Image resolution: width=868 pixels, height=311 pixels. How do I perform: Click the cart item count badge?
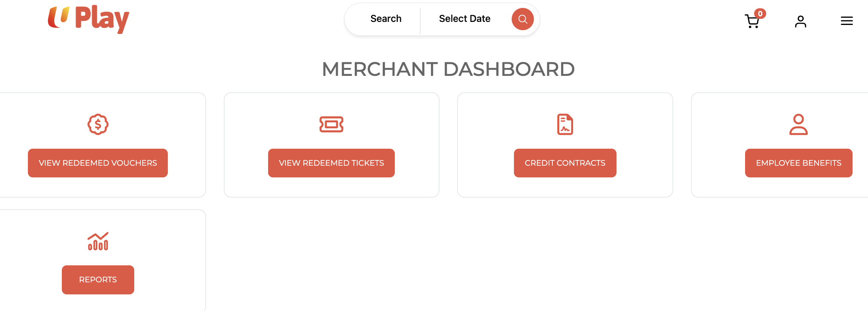click(x=760, y=14)
